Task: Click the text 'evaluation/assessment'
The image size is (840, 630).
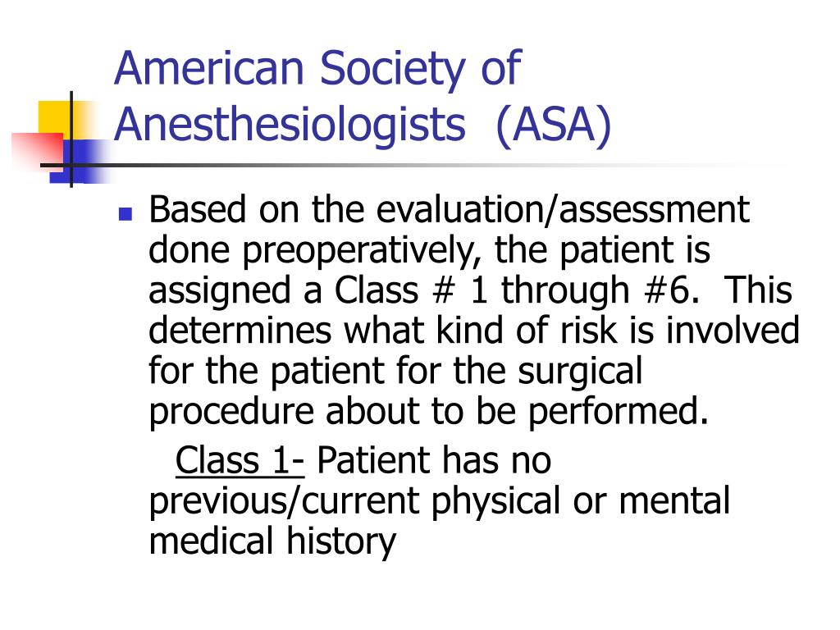Action: (563, 209)
